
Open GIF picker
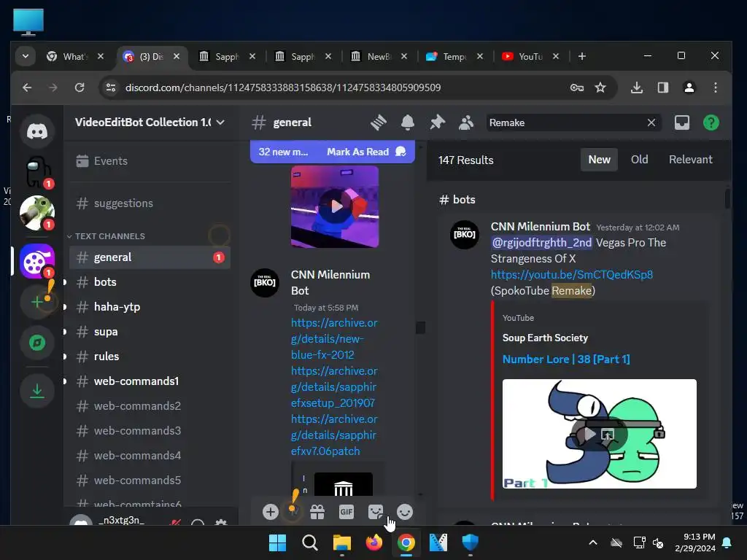(347, 512)
